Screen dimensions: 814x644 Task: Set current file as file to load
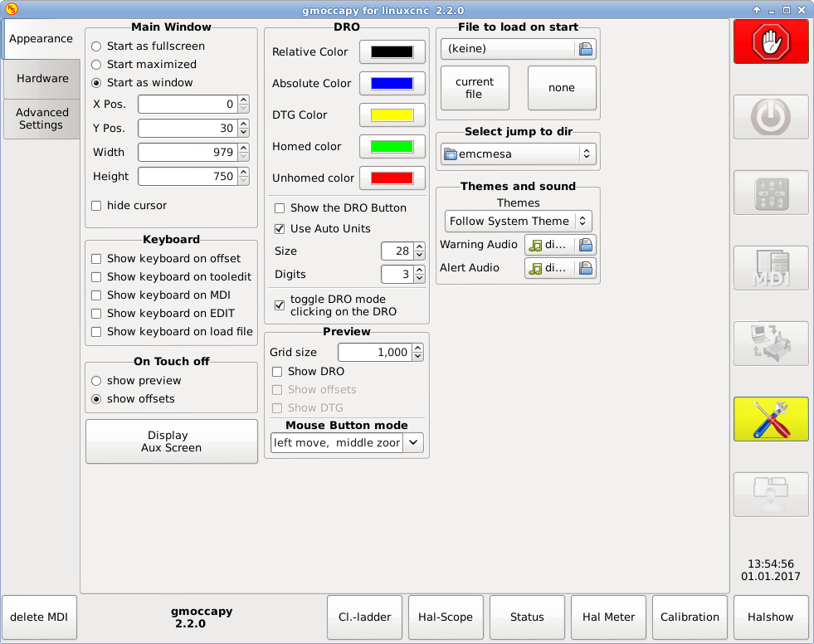click(475, 88)
